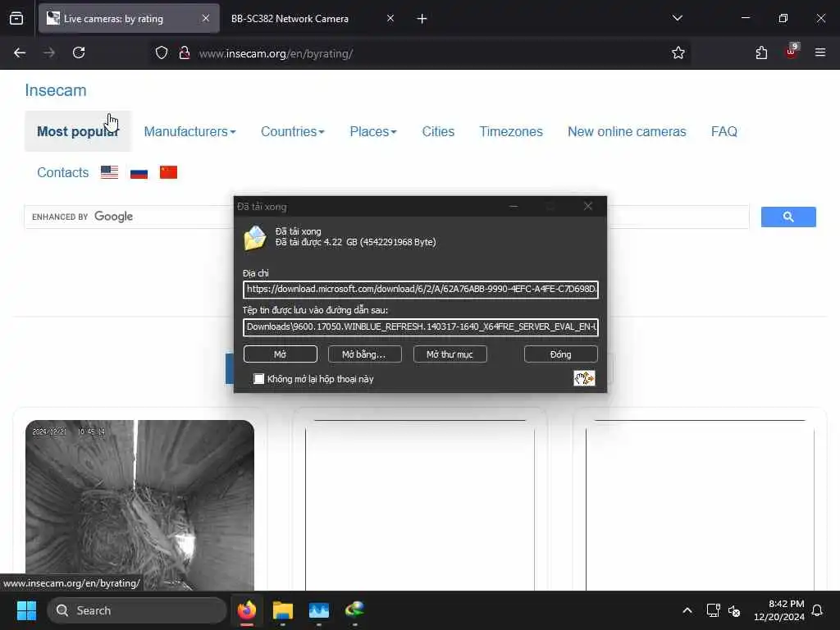Expand the Countries dropdown

click(293, 131)
